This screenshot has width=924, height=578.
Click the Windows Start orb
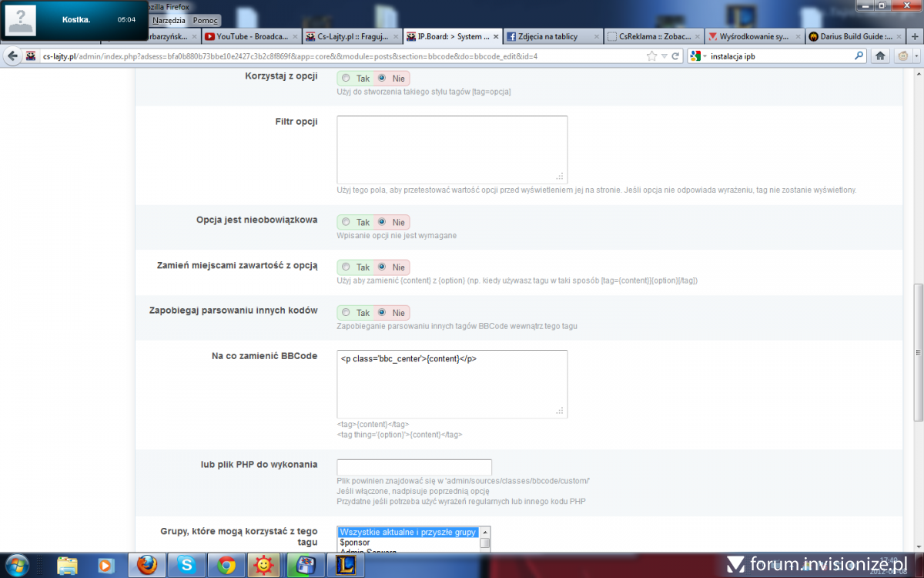click(x=16, y=565)
